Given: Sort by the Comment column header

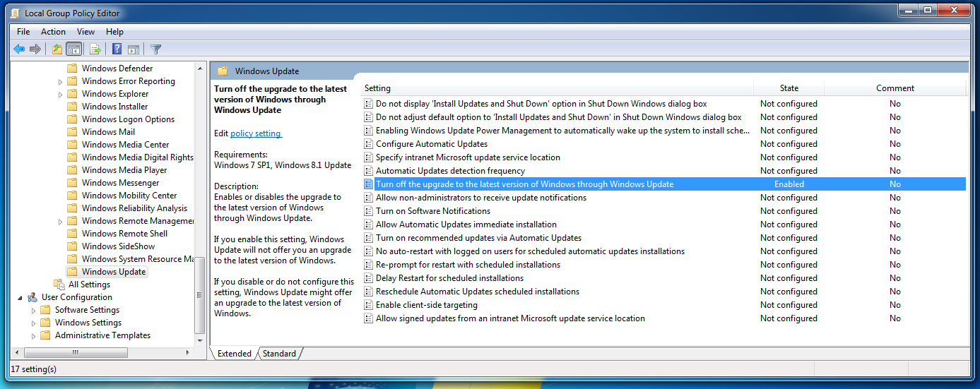Looking at the screenshot, I should pyautogui.click(x=895, y=88).
